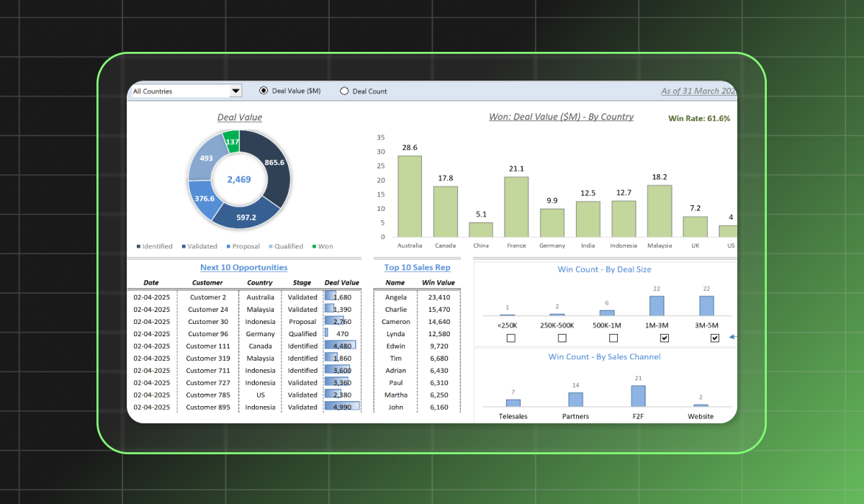Click sales rep Angela

point(395,297)
